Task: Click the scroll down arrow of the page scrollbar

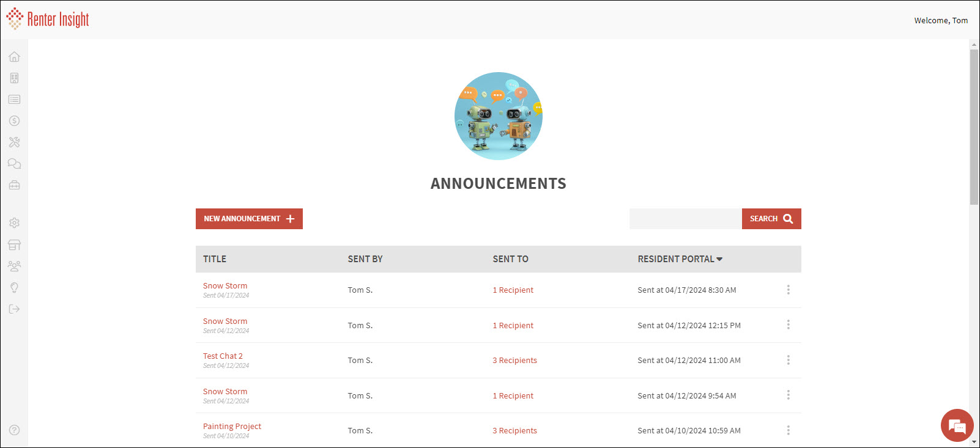Action: tap(974, 442)
